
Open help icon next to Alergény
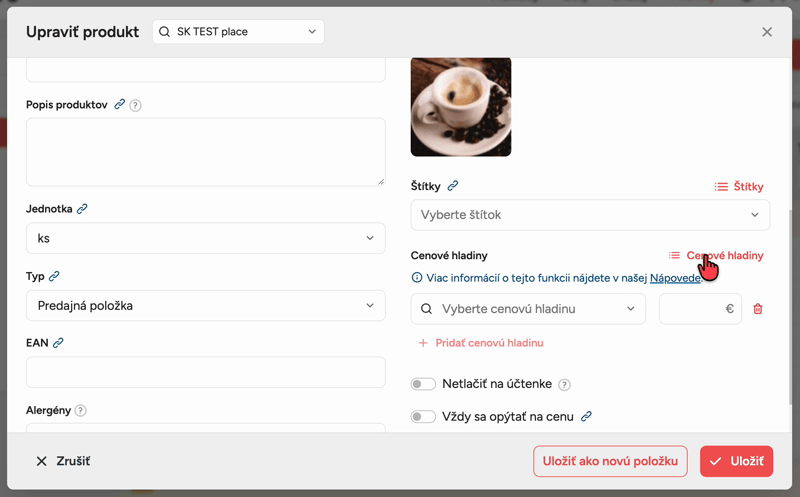81,410
